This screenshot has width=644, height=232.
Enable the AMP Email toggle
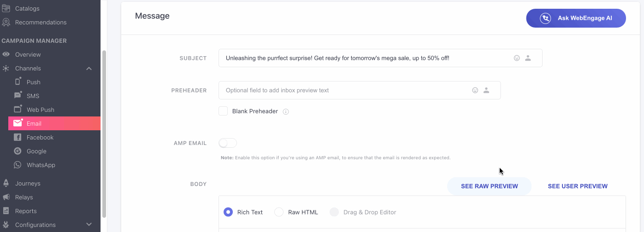tap(228, 143)
